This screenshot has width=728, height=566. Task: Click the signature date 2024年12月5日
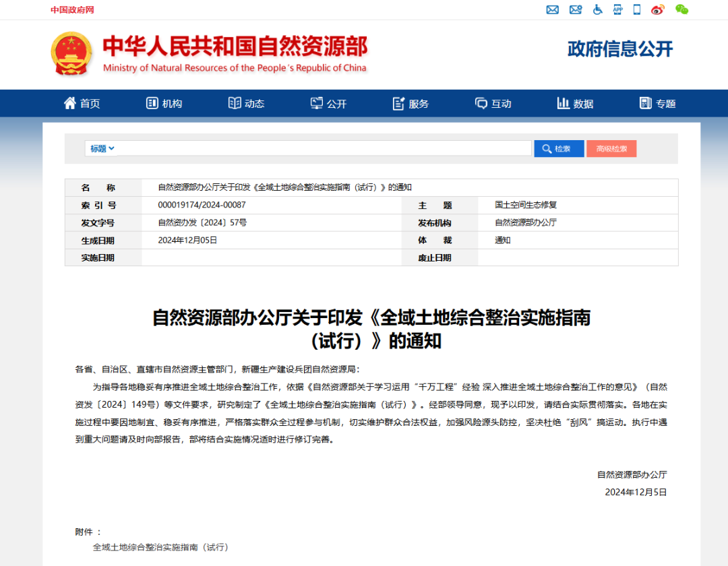tap(636, 493)
